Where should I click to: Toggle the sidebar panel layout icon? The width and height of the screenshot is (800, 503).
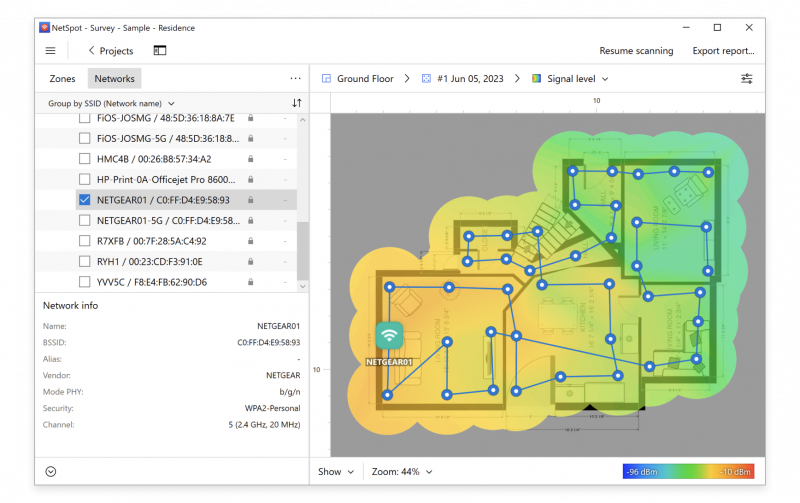click(x=160, y=50)
